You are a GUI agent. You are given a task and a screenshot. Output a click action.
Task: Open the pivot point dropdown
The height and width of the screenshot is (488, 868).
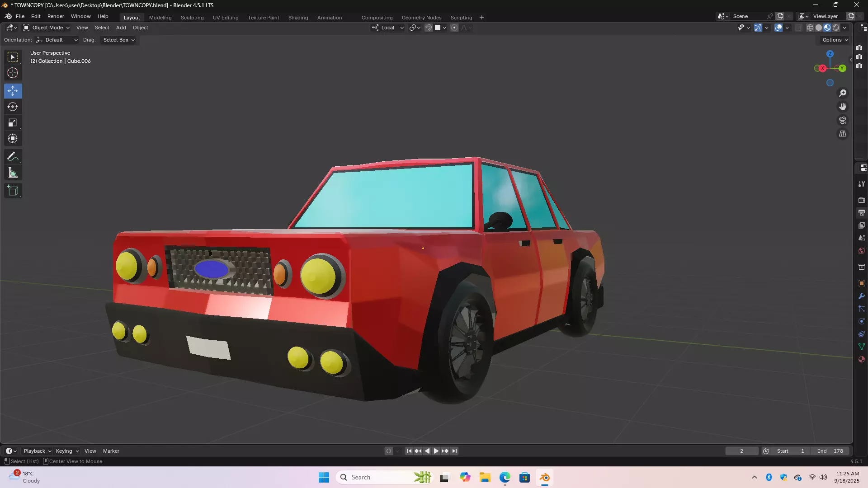tap(415, 28)
